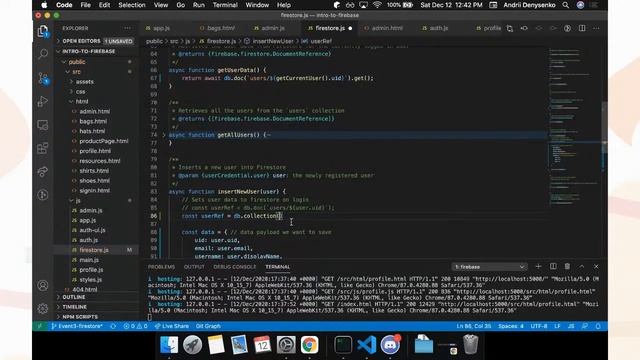Maximize the terminal panel size
This screenshot has width=640, height=360.
pyautogui.click(x=582, y=266)
